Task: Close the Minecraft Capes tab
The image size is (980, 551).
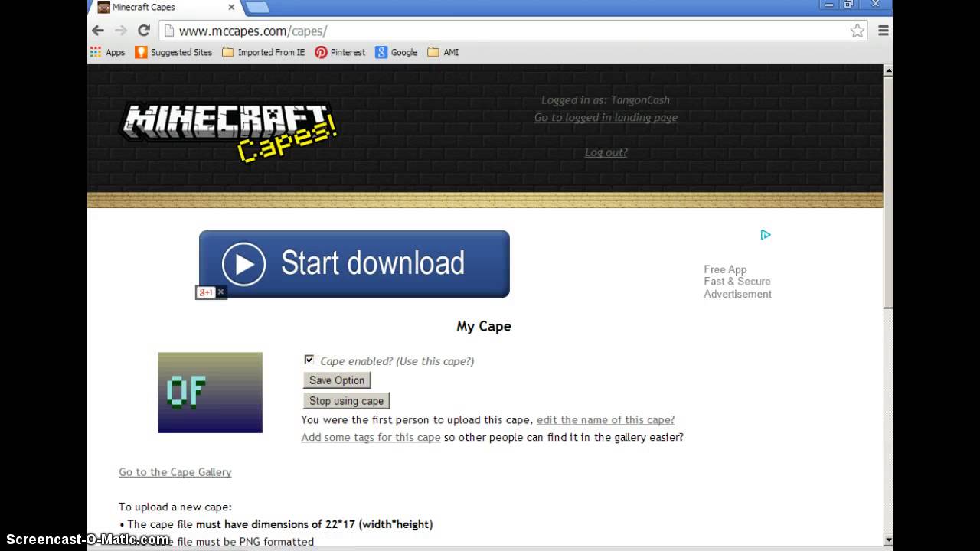Action: 230,7
